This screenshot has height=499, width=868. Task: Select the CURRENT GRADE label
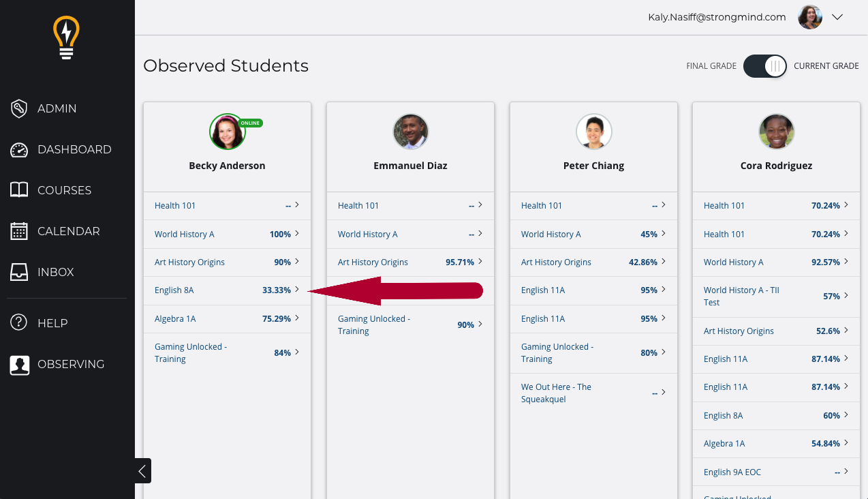coord(826,66)
